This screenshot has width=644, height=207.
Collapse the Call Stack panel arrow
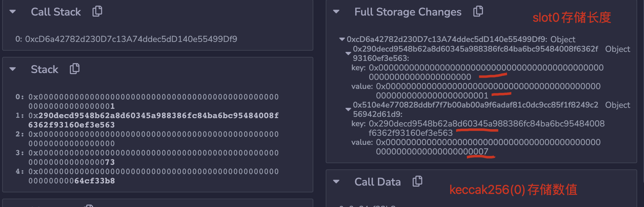pos(13,12)
